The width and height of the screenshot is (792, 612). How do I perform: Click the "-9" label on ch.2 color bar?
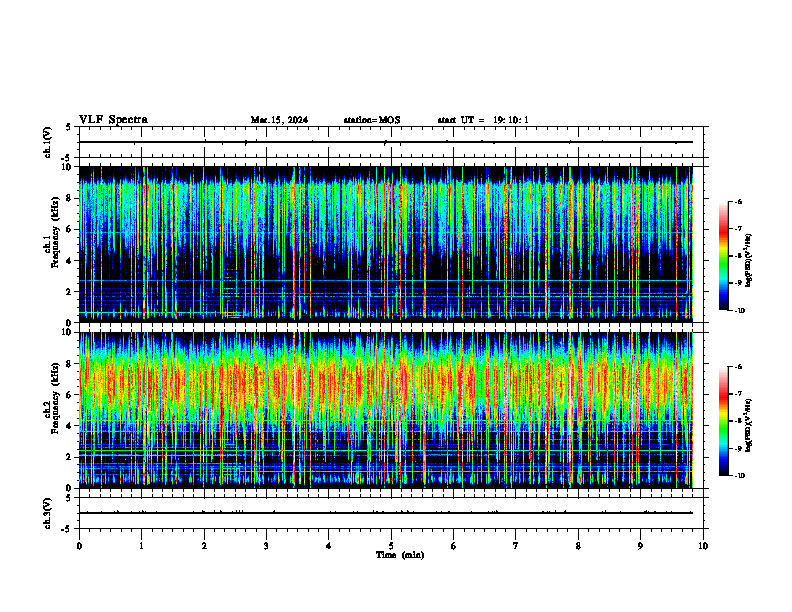point(738,448)
